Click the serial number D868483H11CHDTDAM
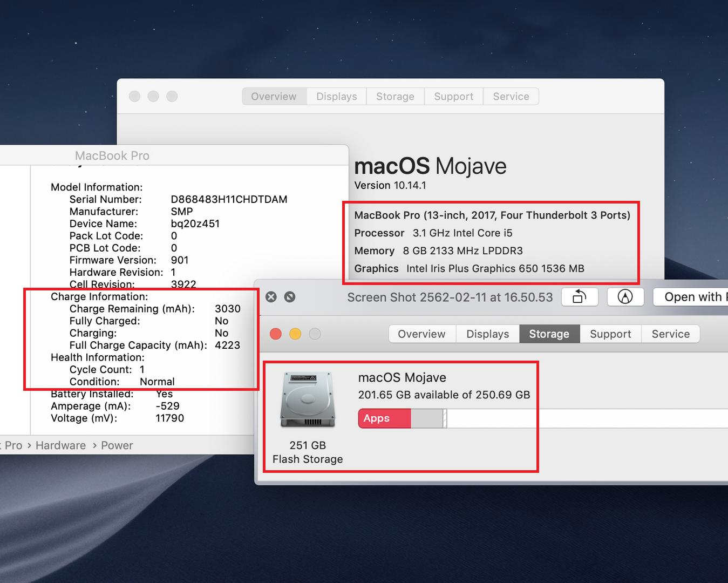The width and height of the screenshot is (728, 583). (229, 199)
